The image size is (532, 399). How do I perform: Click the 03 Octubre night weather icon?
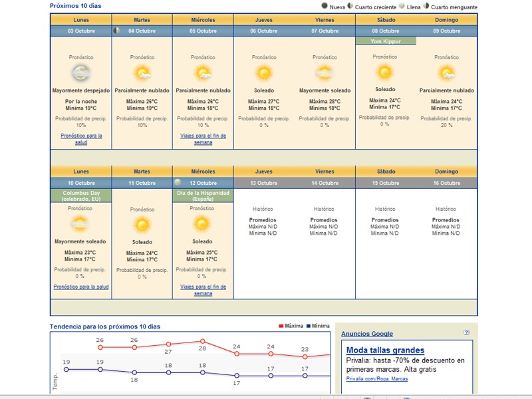(81, 73)
